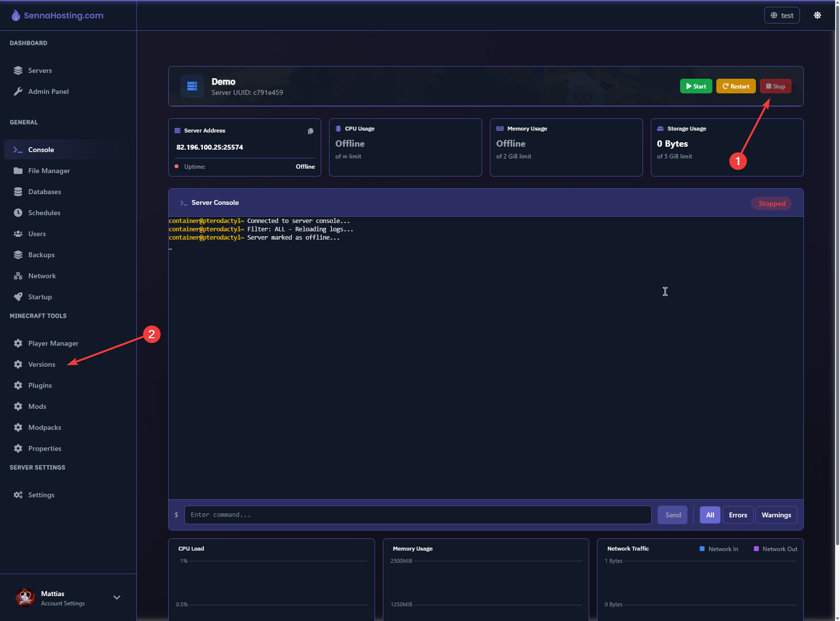Image resolution: width=840 pixels, height=621 pixels.
Task: Open the Startup rocket item
Action: pyautogui.click(x=40, y=297)
